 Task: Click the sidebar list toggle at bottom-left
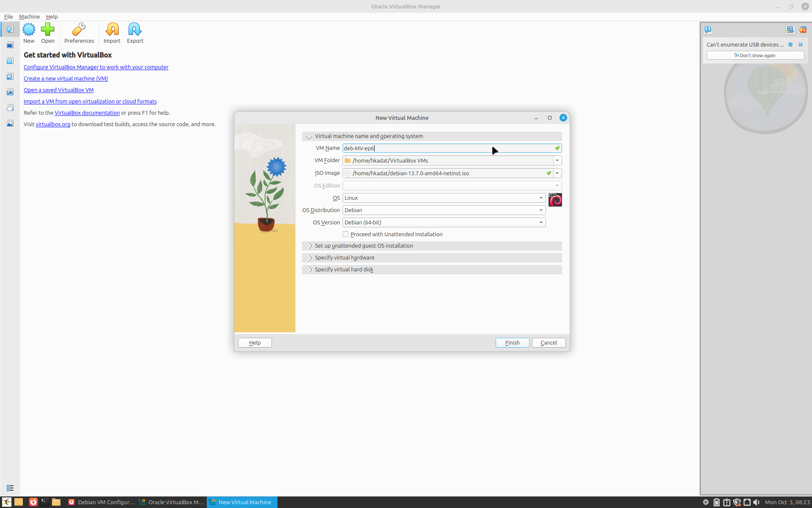(10, 488)
